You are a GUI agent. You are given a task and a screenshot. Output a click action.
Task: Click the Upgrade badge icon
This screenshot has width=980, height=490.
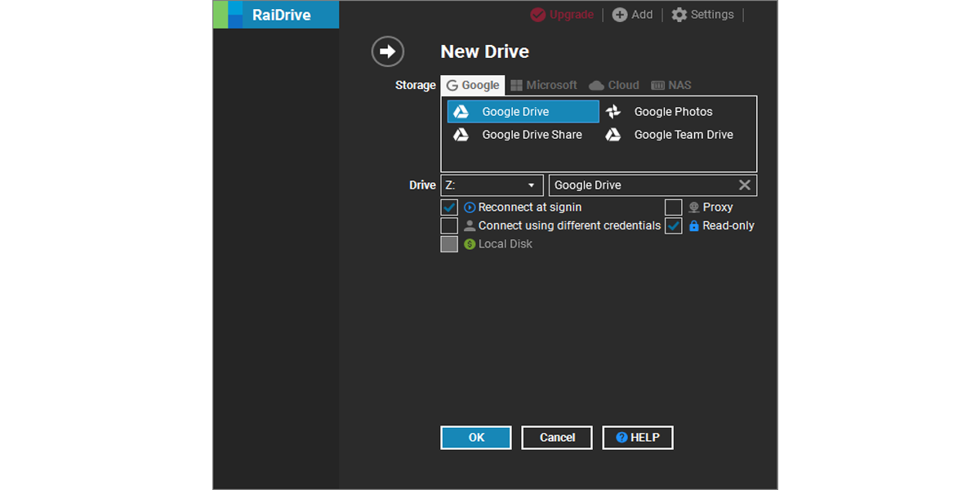point(537,14)
